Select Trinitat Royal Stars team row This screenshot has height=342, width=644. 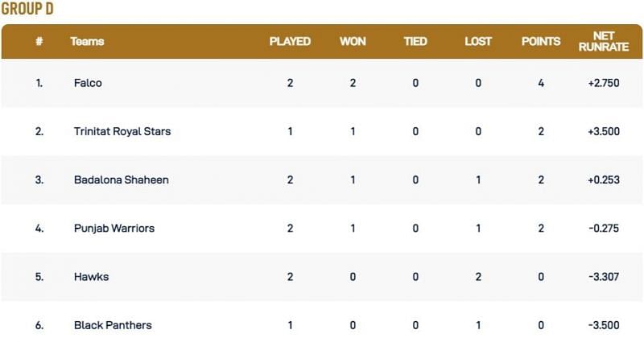pos(122,131)
